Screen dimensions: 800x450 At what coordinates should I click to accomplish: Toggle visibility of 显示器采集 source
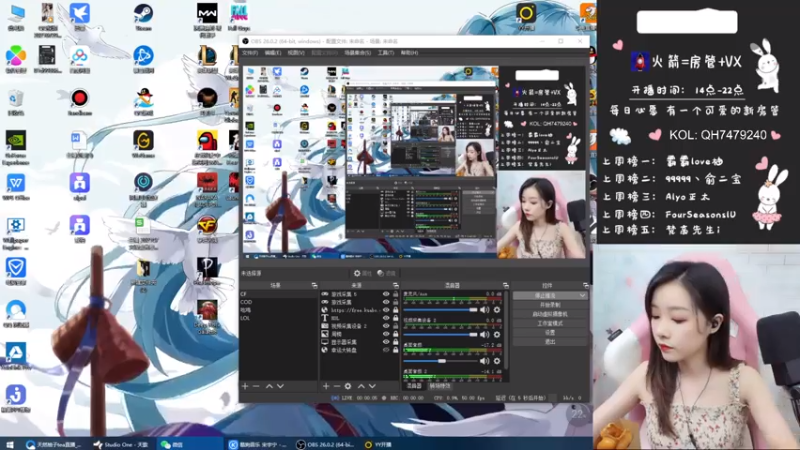point(386,342)
